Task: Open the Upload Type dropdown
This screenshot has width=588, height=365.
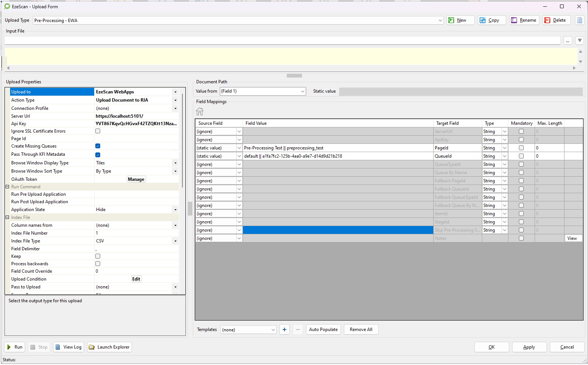Action: click(440, 21)
